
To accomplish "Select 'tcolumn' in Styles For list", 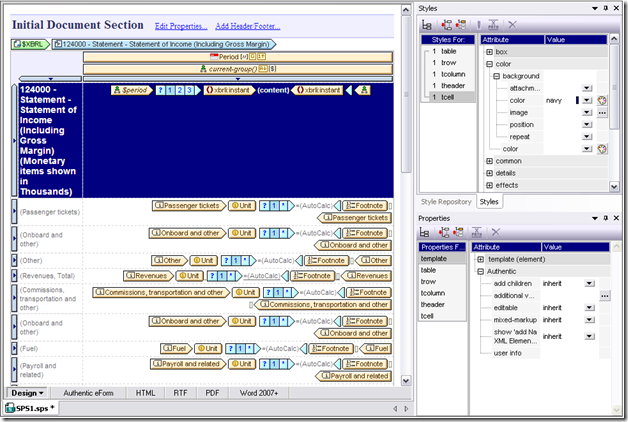I will click(x=448, y=74).
